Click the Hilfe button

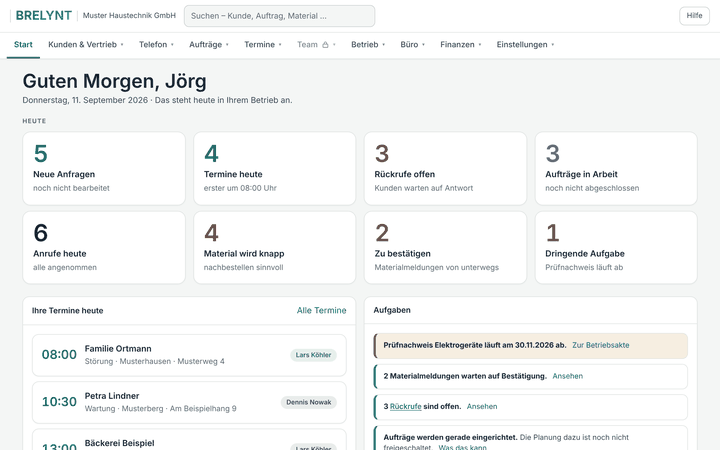click(x=694, y=16)
